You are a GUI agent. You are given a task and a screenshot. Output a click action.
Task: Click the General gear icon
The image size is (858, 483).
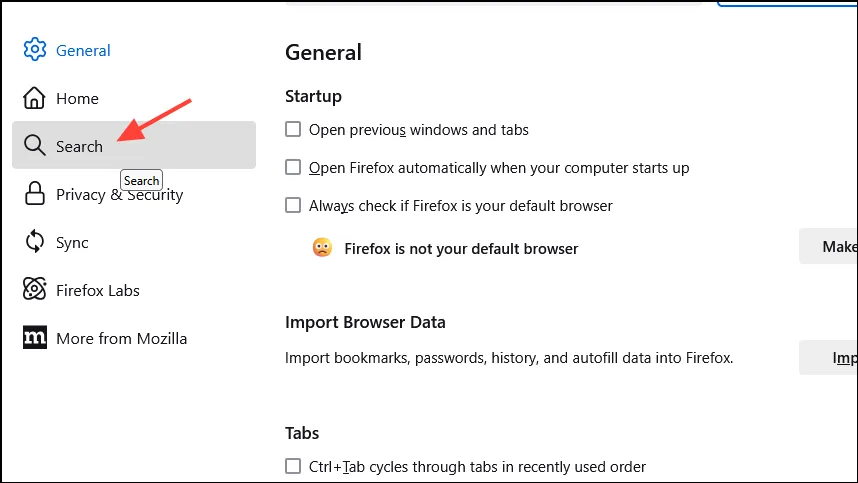35,50
